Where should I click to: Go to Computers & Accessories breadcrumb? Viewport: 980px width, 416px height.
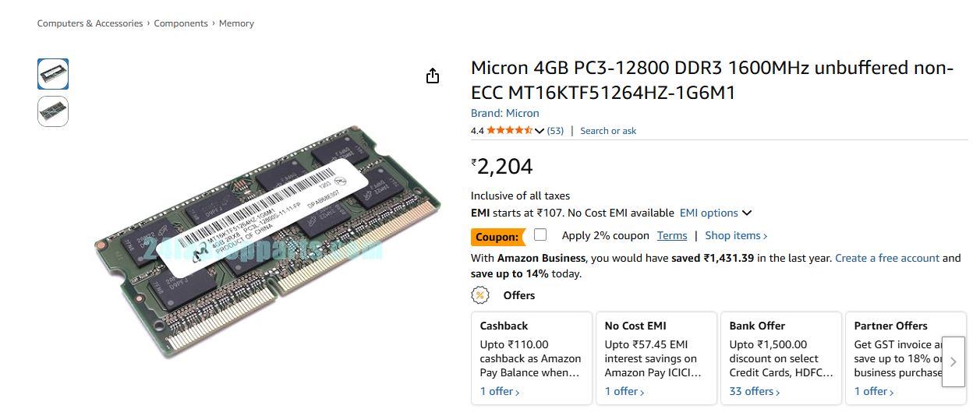tap(90, 23)
